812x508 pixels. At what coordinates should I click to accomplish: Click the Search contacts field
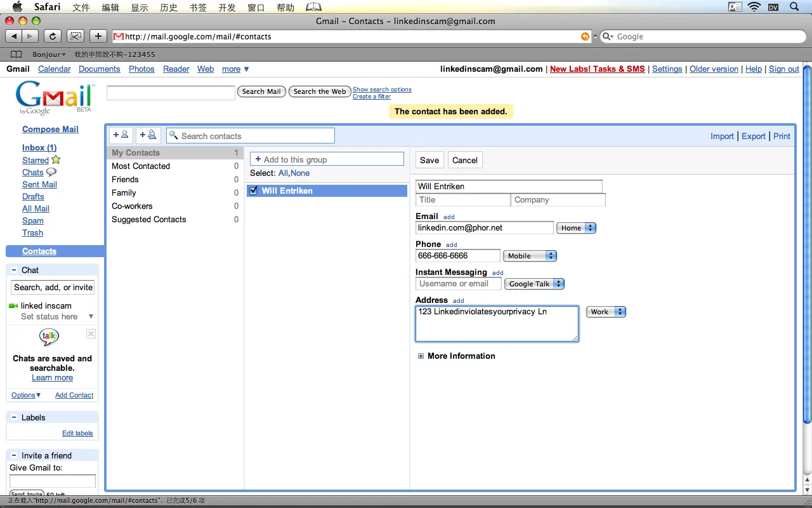tap(251, 136)
